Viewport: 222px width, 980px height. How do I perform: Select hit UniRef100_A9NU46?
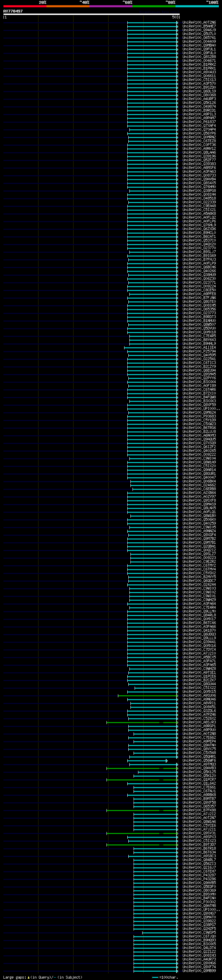click(199, 699)
